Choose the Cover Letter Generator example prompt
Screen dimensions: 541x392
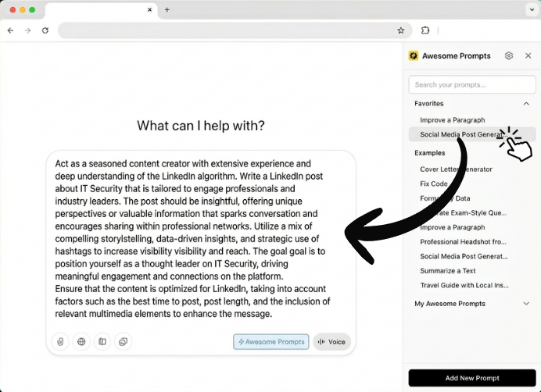click(x=456, y=169)
